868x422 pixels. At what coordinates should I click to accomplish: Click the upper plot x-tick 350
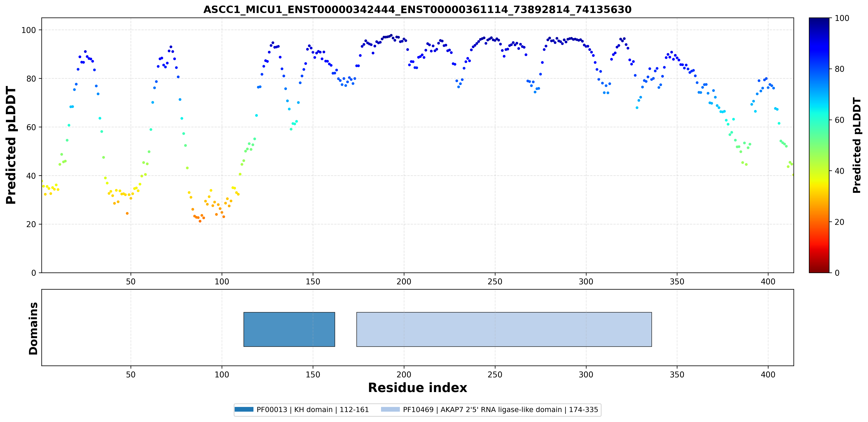(x=677, y=281)
